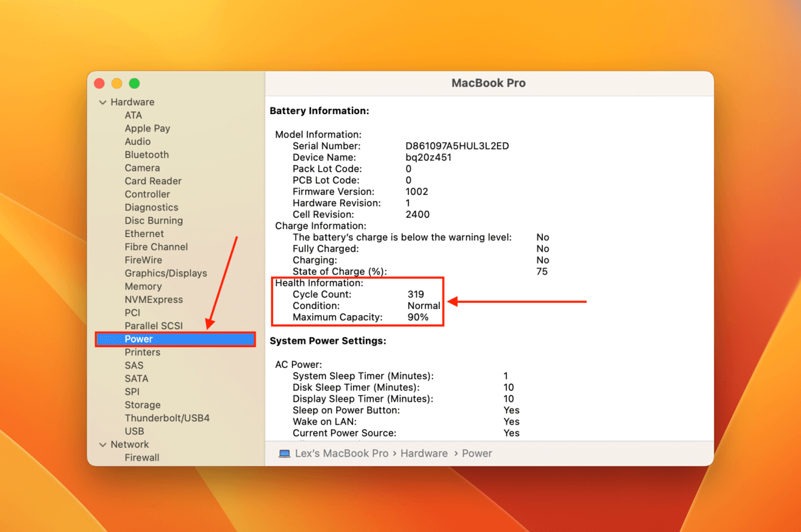Select Bluetooth in the sidebar

coord(147,154)
